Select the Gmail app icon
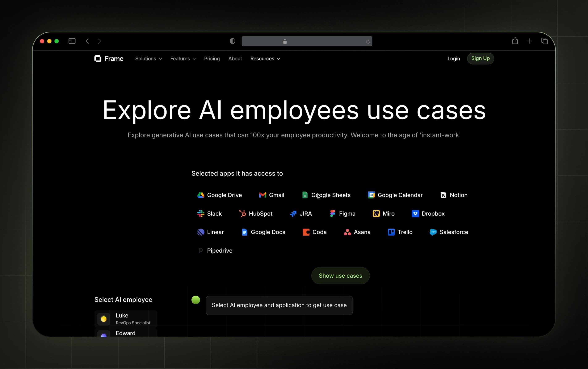The image size is (588, 369). [262, 195]
